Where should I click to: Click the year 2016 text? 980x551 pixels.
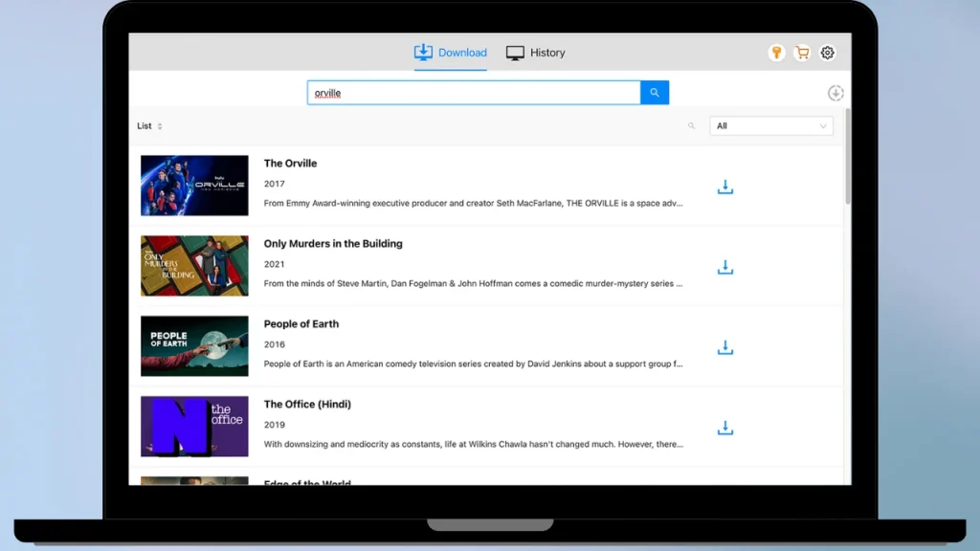click(275, 344)
